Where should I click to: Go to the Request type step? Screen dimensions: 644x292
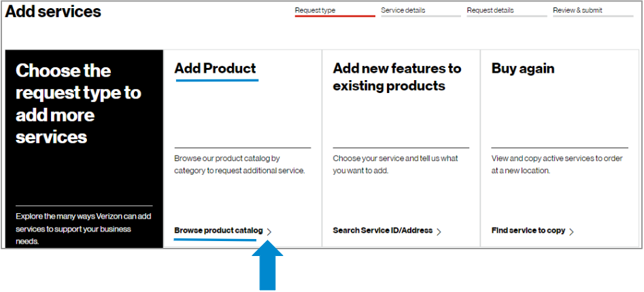315,10
